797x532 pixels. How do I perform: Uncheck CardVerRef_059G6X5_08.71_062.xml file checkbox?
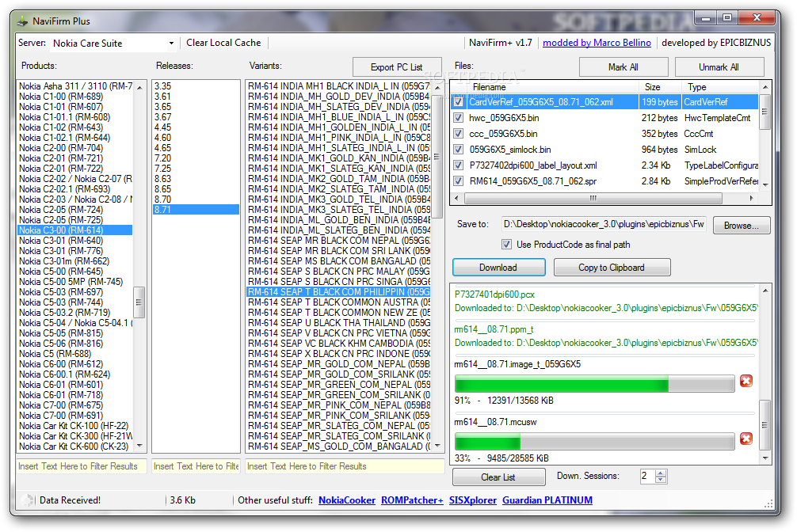click(459, 102)
